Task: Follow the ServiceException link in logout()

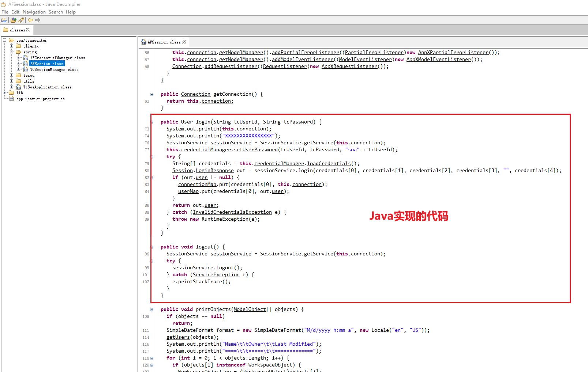Action: point(216,275)
